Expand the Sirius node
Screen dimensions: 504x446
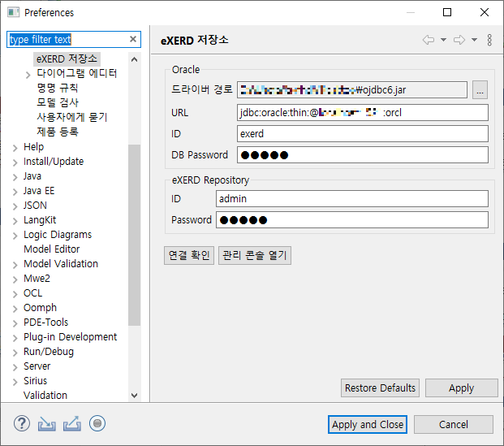15,382
